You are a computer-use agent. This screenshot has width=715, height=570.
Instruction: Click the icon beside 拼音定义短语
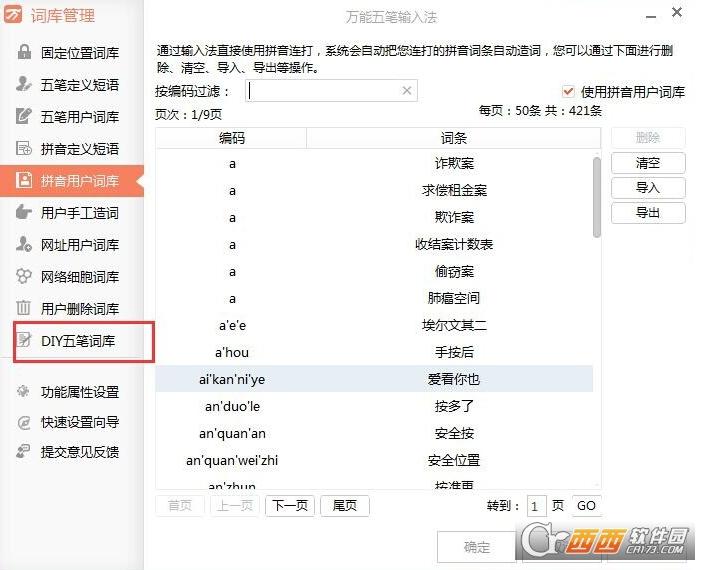click(x=23, y=148)
